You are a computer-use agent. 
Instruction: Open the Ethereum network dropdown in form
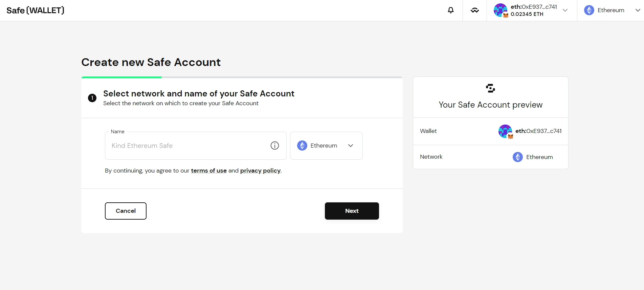pos(326,146)
